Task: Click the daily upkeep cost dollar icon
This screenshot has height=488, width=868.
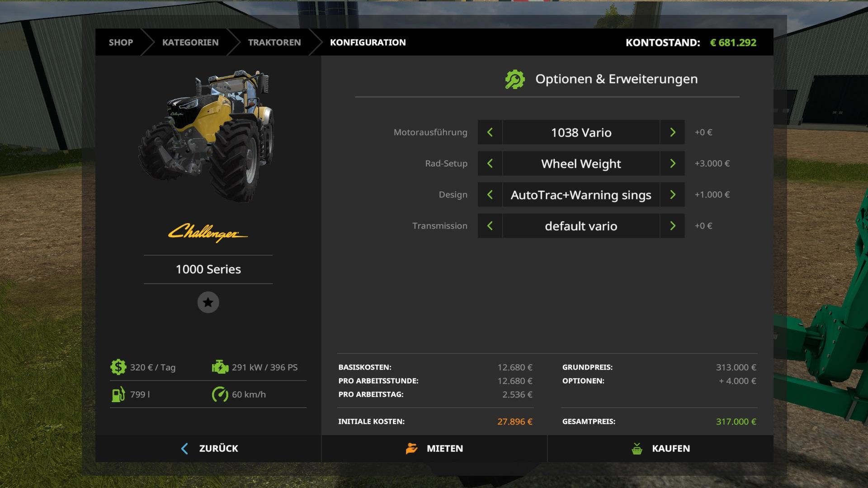Action: click(x=118, y=367)
